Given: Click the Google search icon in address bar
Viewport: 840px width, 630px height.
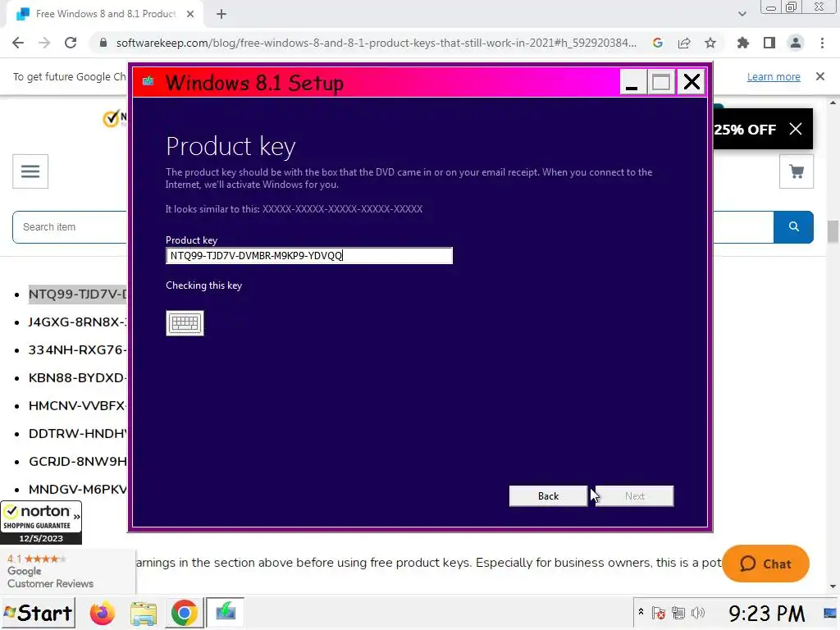Looking at the screenshot, I should tap(658, 43).
